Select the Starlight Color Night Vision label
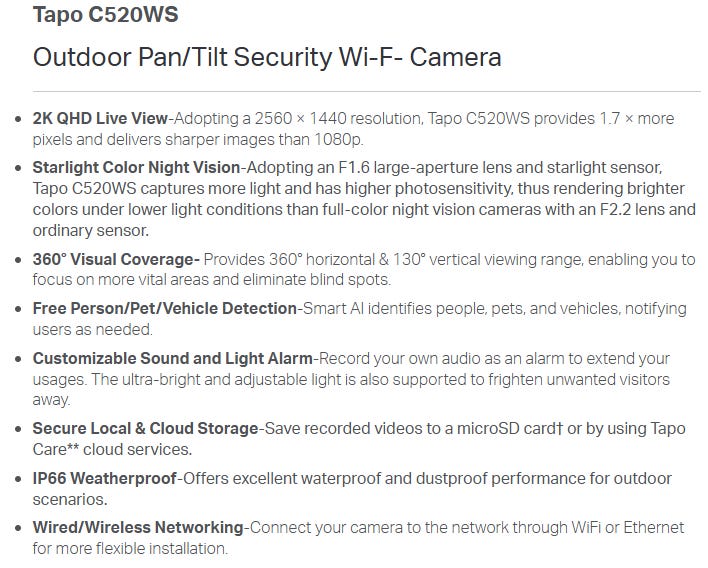The height and width of the screenshot is (568, 708). pos(136,167)
